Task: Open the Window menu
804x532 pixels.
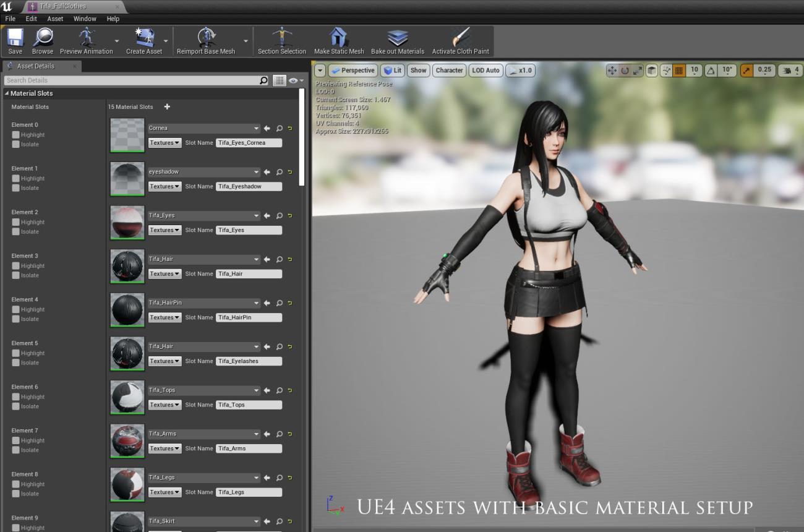Action: 85,19
